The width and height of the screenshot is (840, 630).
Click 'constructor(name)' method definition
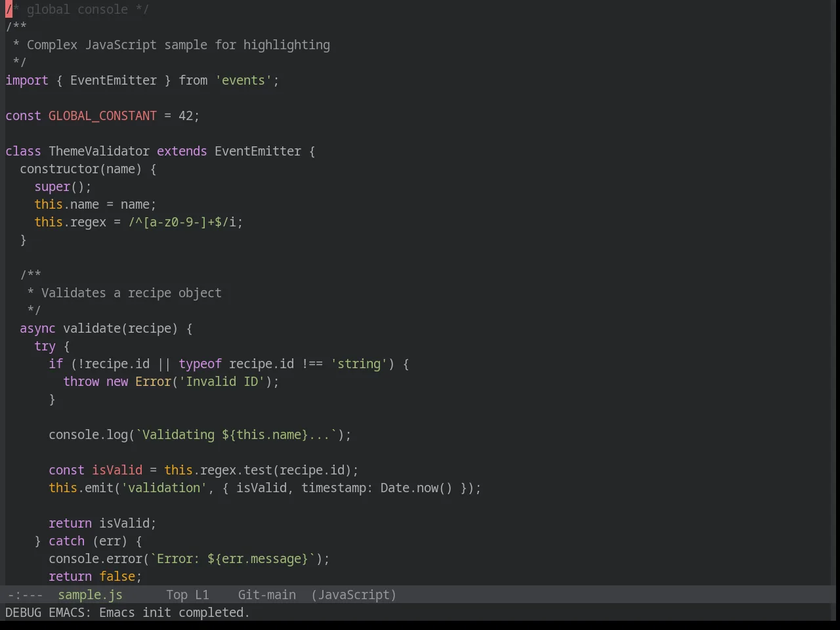81,169
